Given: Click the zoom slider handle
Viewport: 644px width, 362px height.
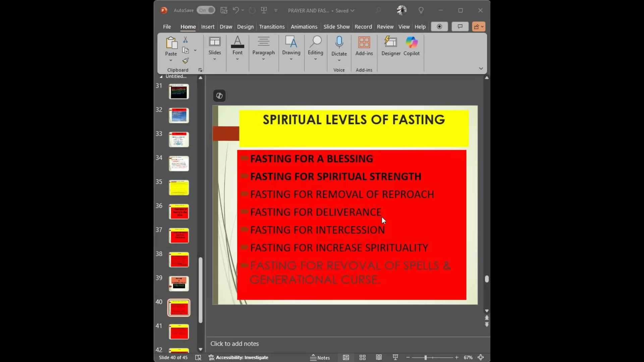Looking at the screenshot, I should click(425, 357).
